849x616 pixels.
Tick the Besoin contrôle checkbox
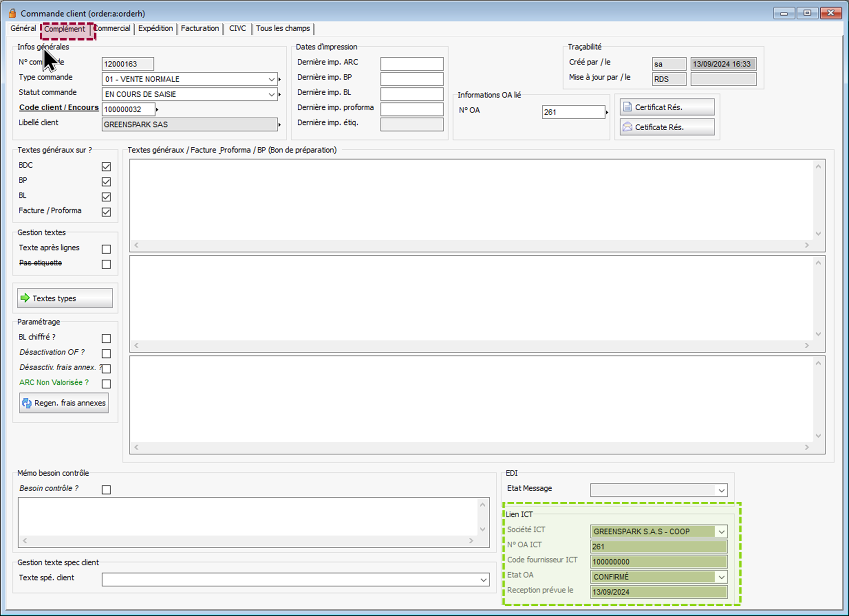click(106, 490)
